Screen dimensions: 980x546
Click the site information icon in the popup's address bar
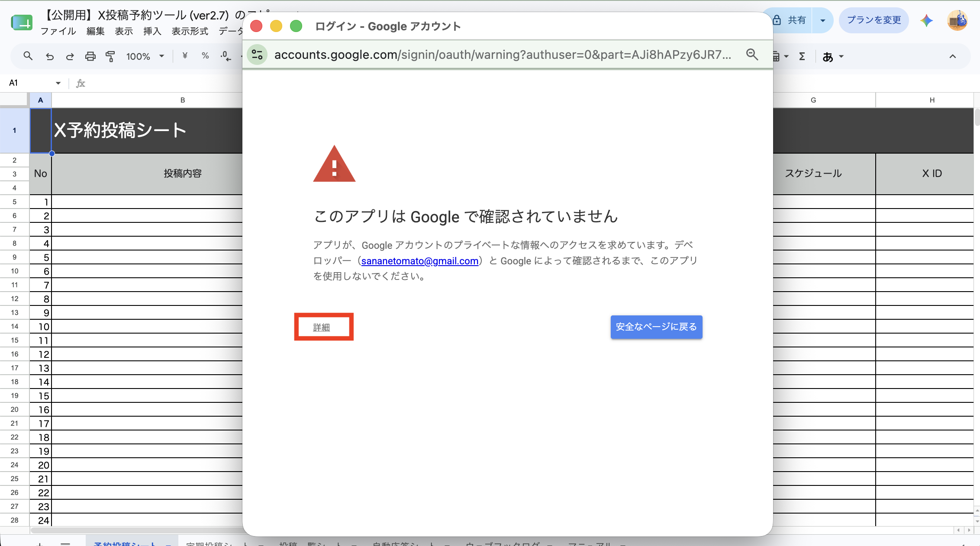click(x=257, y=55)
